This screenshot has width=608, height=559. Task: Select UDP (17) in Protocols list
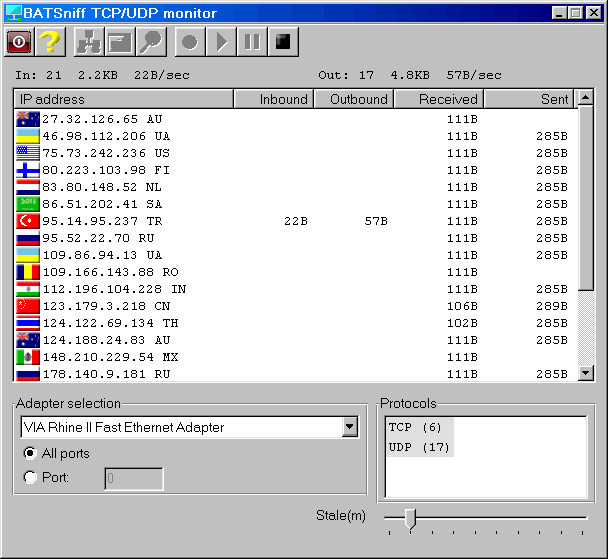coord(419,447)
